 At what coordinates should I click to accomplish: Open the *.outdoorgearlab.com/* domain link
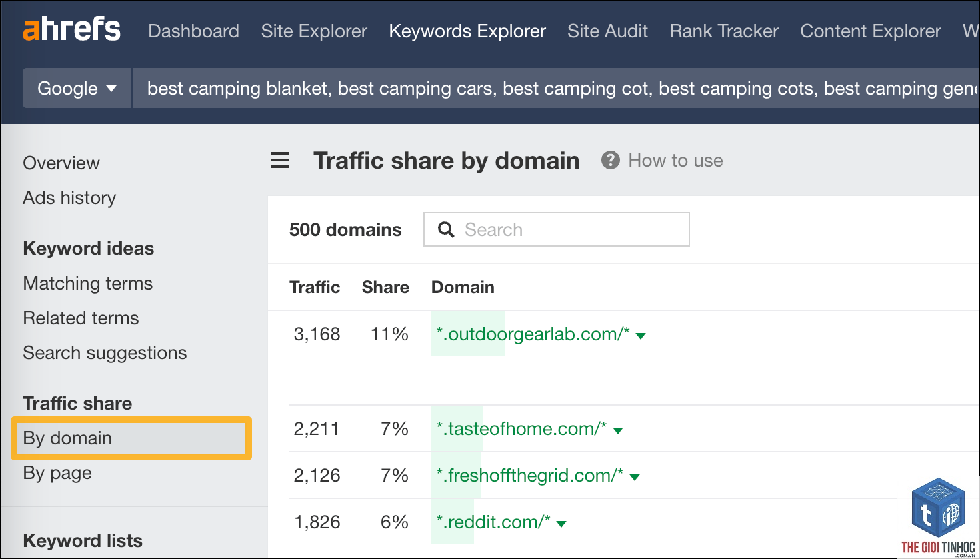(x=533, y=334)
